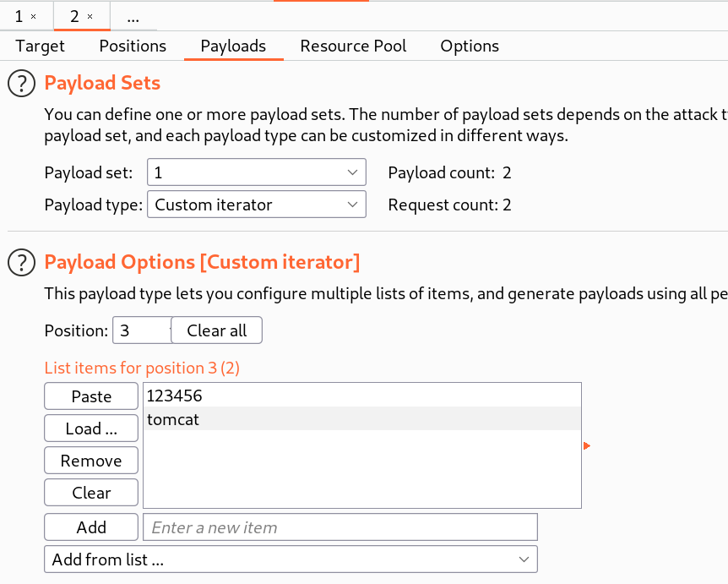This screenshot has width=728, height=584.
Task: Switch to the Target tab
Action: [40, 46]
